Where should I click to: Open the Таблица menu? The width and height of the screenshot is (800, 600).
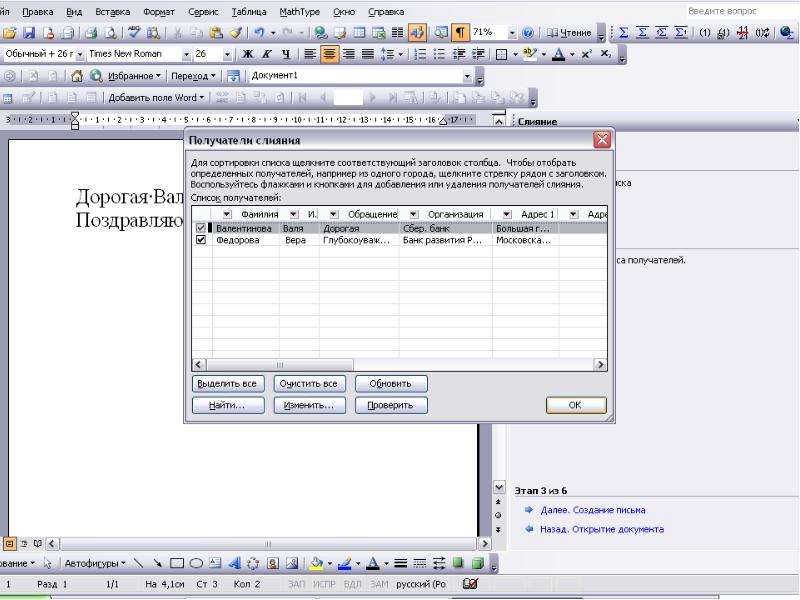[x=248, y=12]
